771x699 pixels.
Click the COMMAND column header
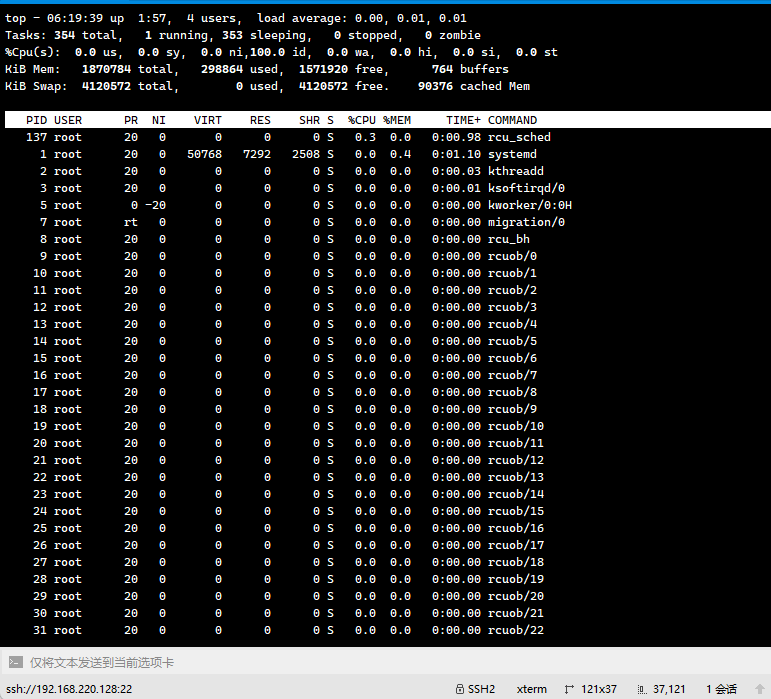click(512, 120)
